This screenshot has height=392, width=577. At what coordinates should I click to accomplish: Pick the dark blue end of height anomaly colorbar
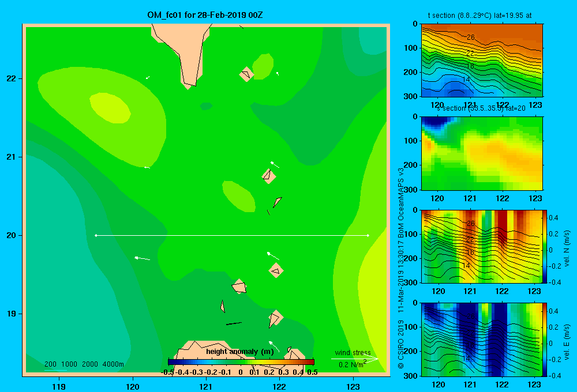coord(171,361)
